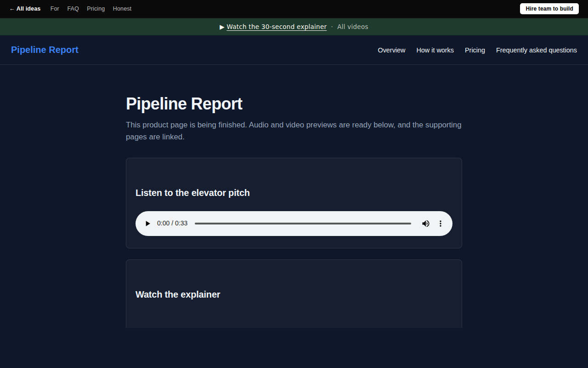Open the Honest link

point(122,9)
